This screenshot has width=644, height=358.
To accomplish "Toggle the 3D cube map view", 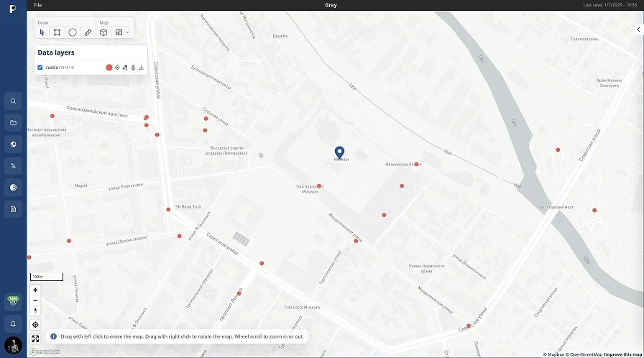I will [103, 32].
